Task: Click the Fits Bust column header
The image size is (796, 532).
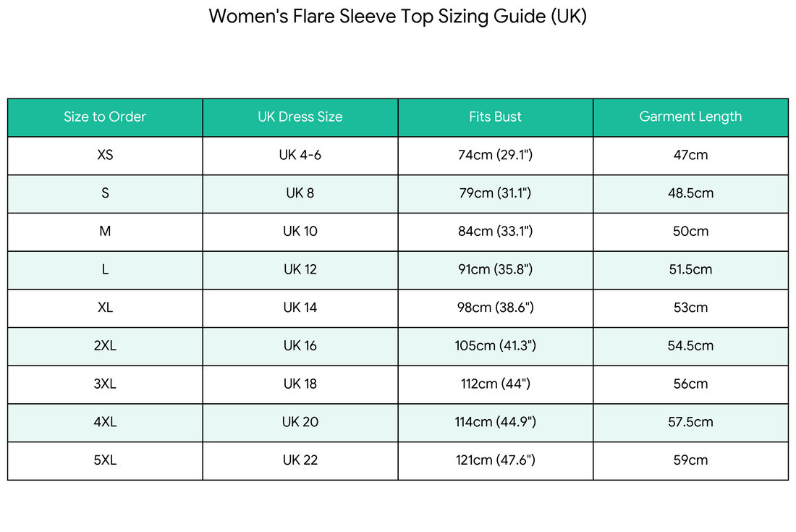Action: coord(496,117)
